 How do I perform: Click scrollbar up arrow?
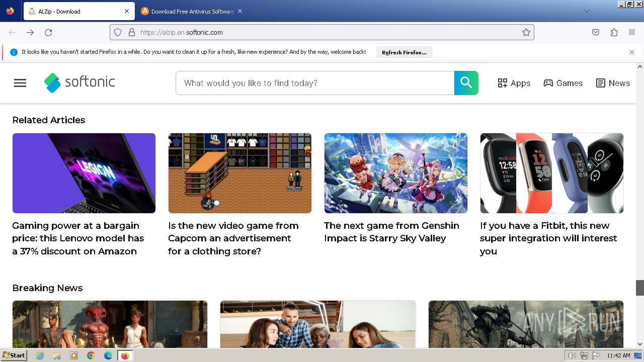640,66
